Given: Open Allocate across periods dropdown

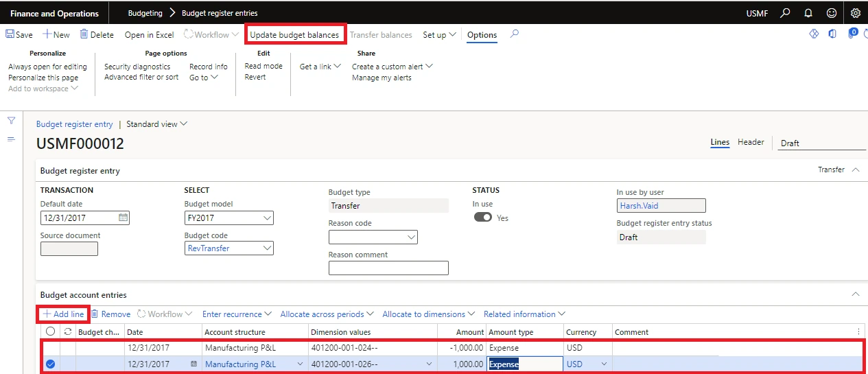Looking at the screenshot, I should click(x=327, y=314).
